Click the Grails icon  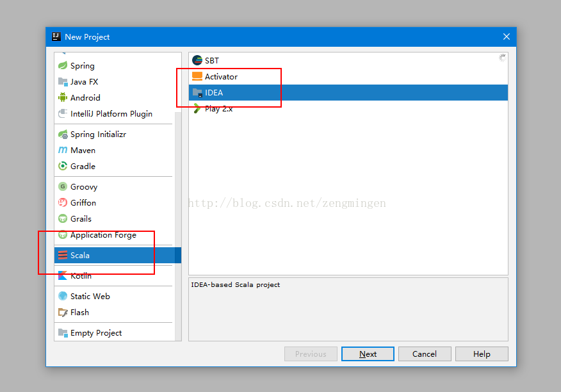63,218
